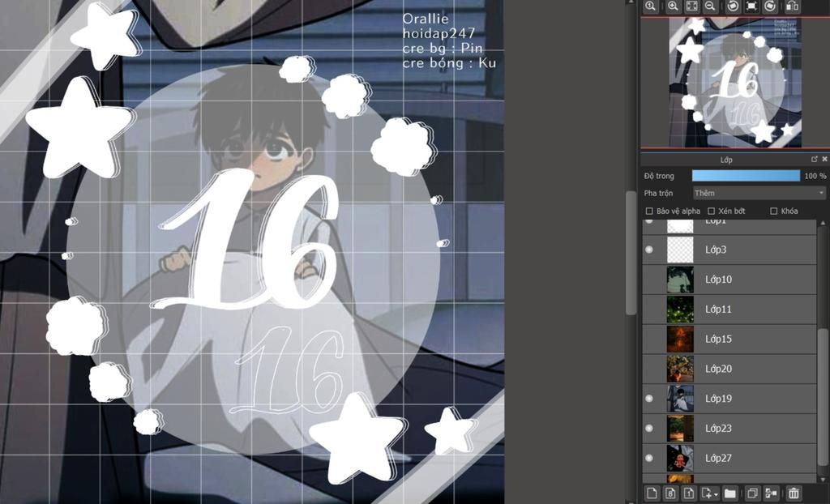Hide the Lớp19 layer

pos(649,399)
